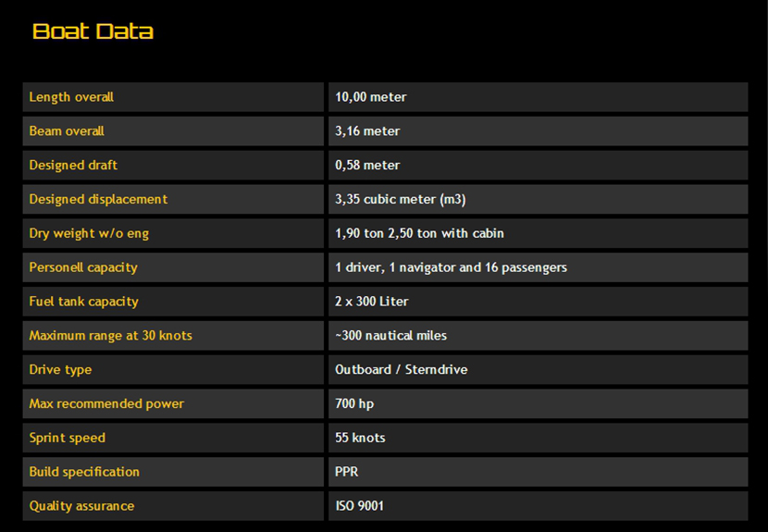768x532 pixels.
Task: Select the Maximum range at 30 knots label
Action: point(110,336)
